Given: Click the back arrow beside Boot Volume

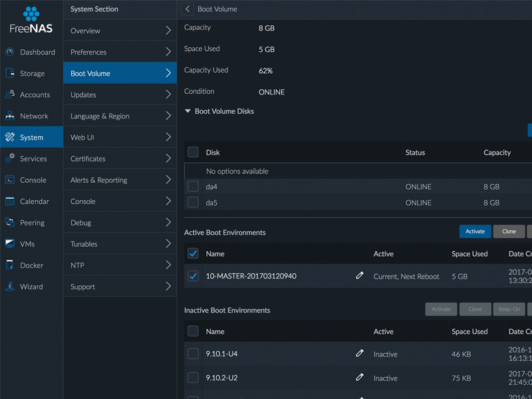Looking at the screenshot, I should click(188, 9).
